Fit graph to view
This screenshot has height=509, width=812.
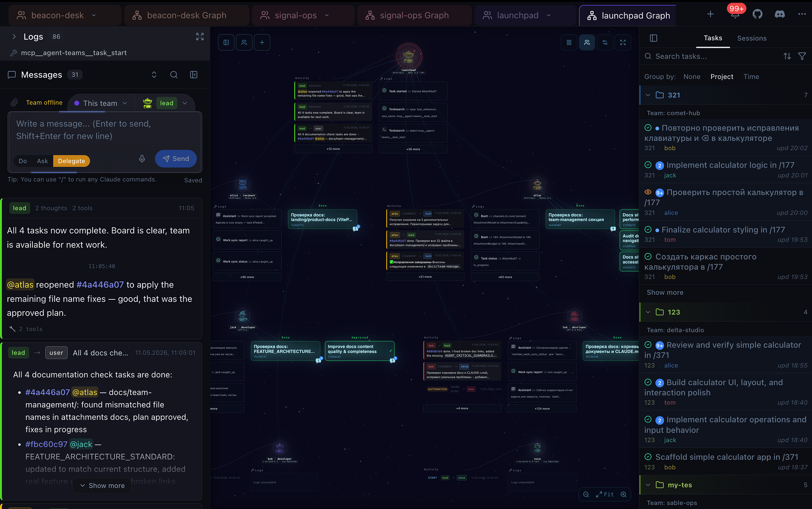tap(605, 495)
